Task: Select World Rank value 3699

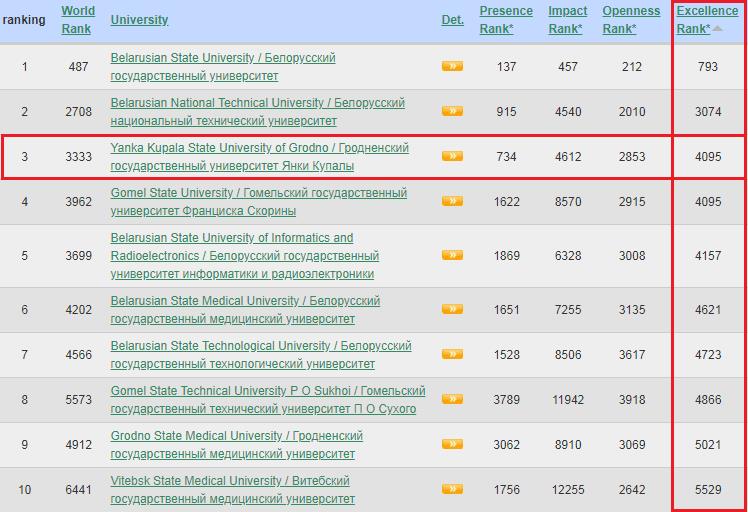Action: [78, 256]
